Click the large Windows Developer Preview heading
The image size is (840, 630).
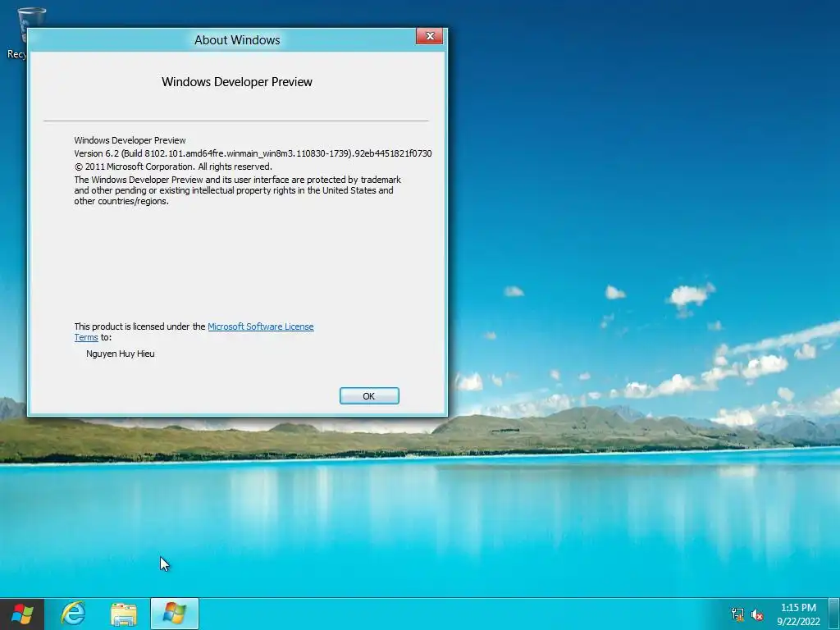(237, 82)
